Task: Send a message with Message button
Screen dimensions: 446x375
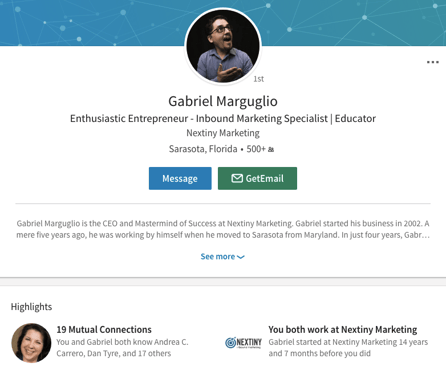Action: click(180, 178)
